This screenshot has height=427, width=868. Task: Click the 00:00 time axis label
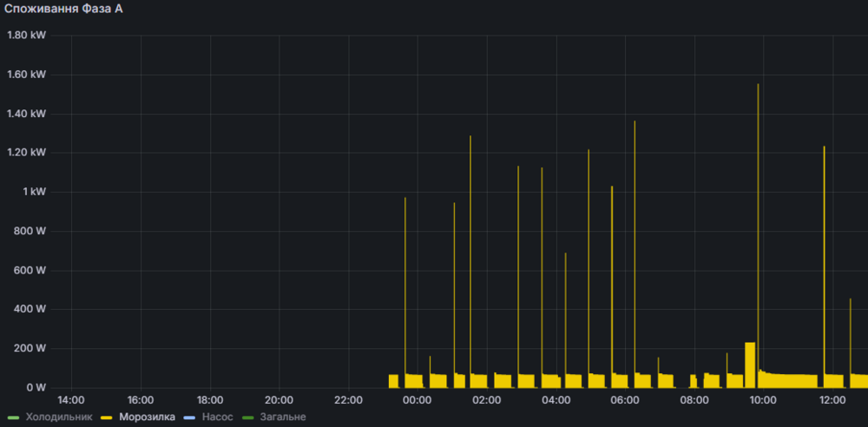pyautogui.click(x=417, y=400)
